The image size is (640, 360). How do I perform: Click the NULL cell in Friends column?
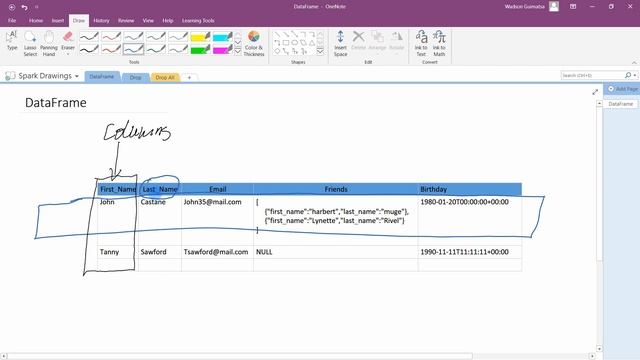[x=264, y=252]
